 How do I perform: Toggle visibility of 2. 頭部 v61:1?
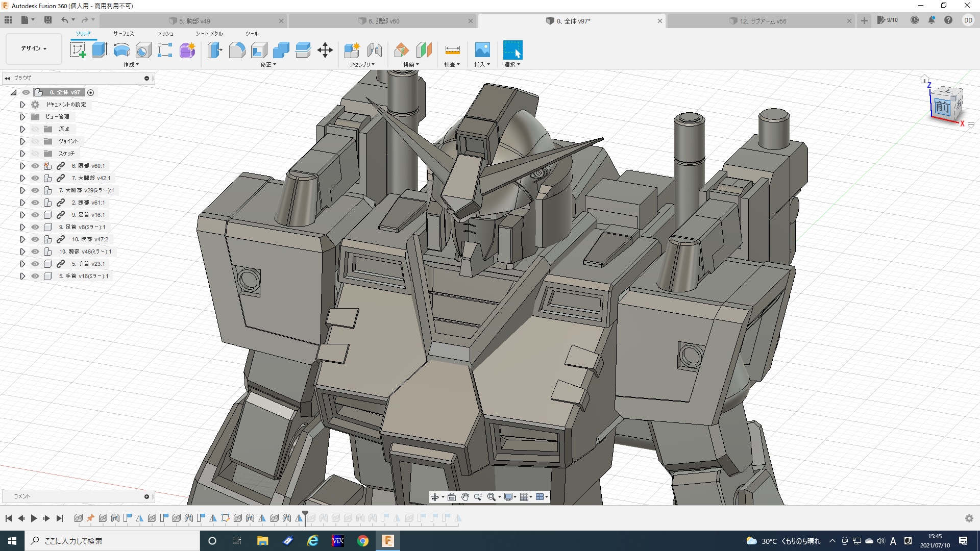tap(35, 203)
